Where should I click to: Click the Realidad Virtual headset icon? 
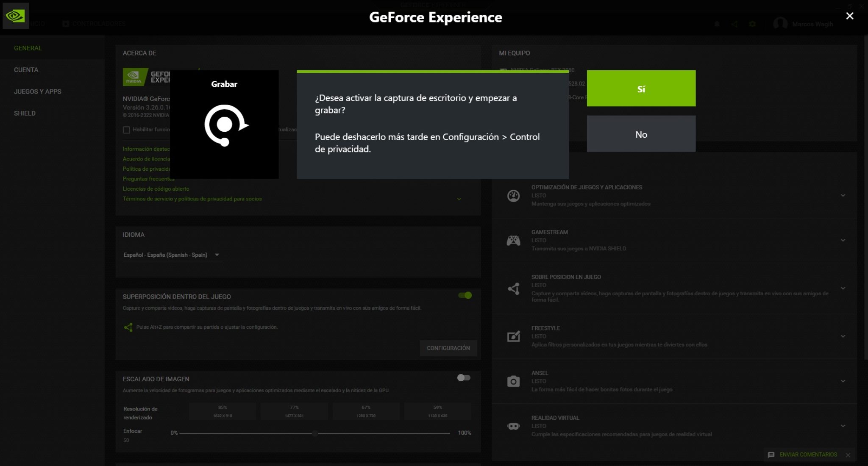pyautogui.click(x=513, y=426)
